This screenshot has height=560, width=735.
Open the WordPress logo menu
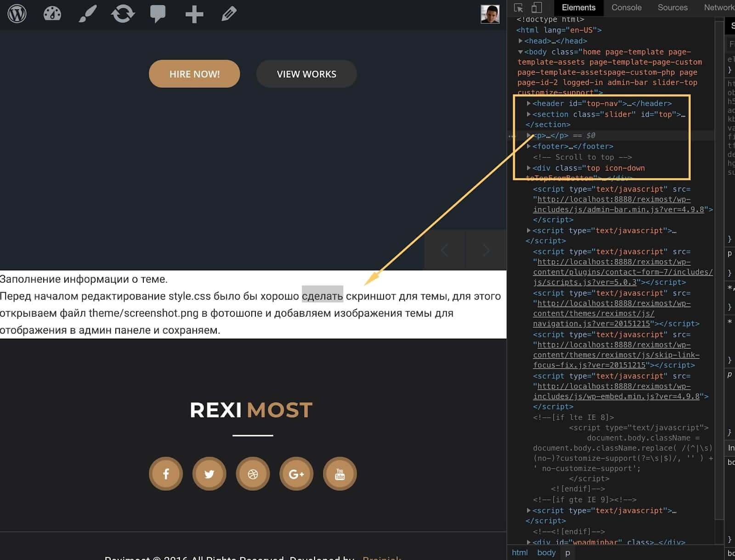17,14
